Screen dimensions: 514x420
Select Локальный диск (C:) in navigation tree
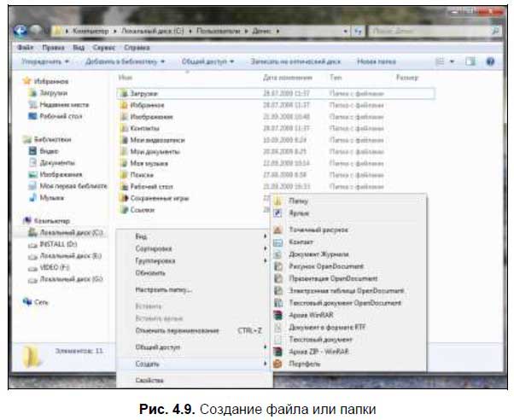(71, 232)
